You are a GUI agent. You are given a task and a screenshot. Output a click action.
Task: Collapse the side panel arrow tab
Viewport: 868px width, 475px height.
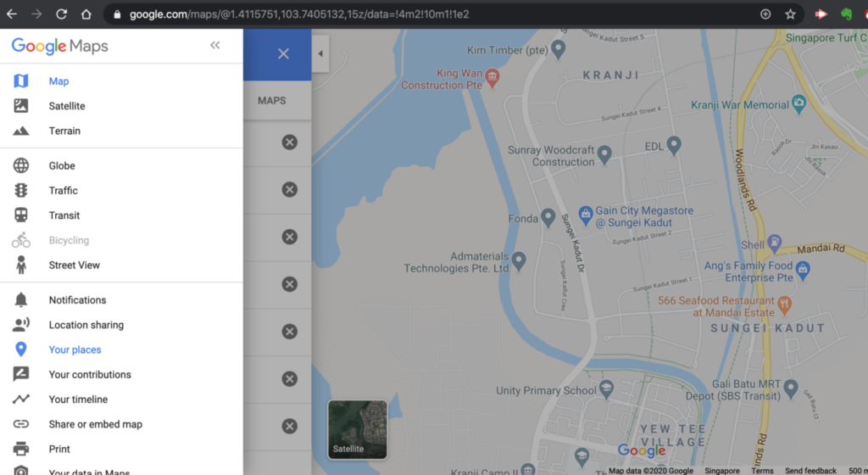coord(320,53)
